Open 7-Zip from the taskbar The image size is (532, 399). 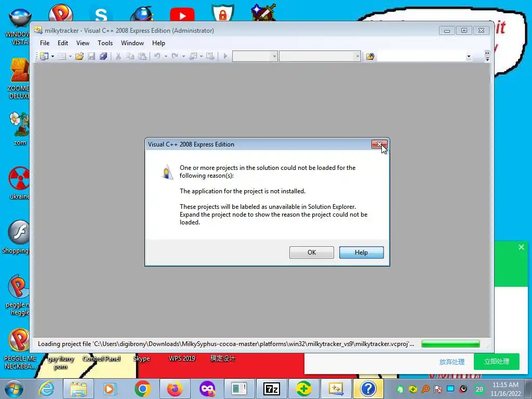pos(272,389)
